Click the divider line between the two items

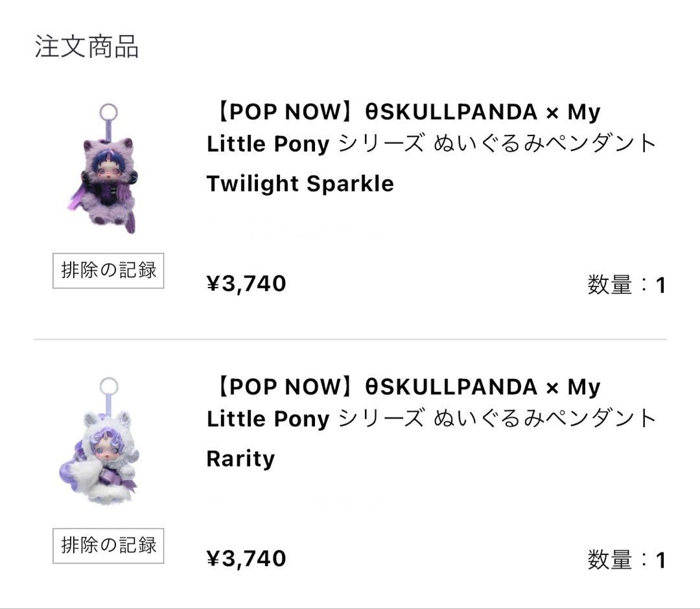pos(350,336)
